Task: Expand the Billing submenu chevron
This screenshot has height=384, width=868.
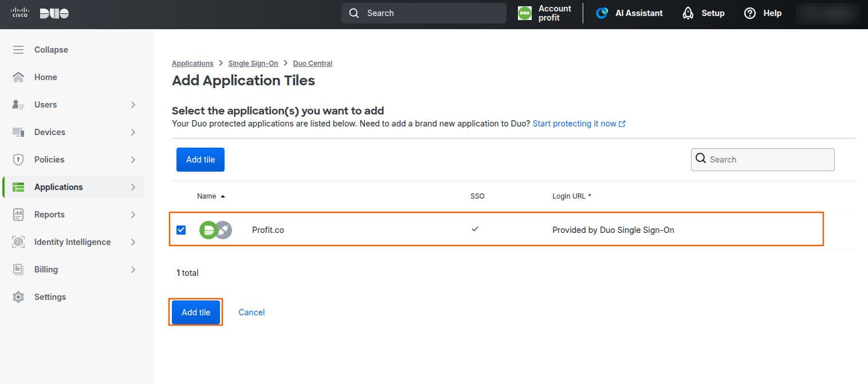Action: (x=133, y=270)
